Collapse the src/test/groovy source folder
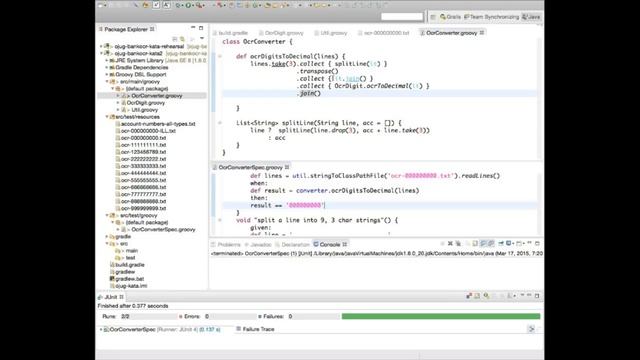Image resolution: width=640 pixels, height=360 pixels. tap(107, 215)
